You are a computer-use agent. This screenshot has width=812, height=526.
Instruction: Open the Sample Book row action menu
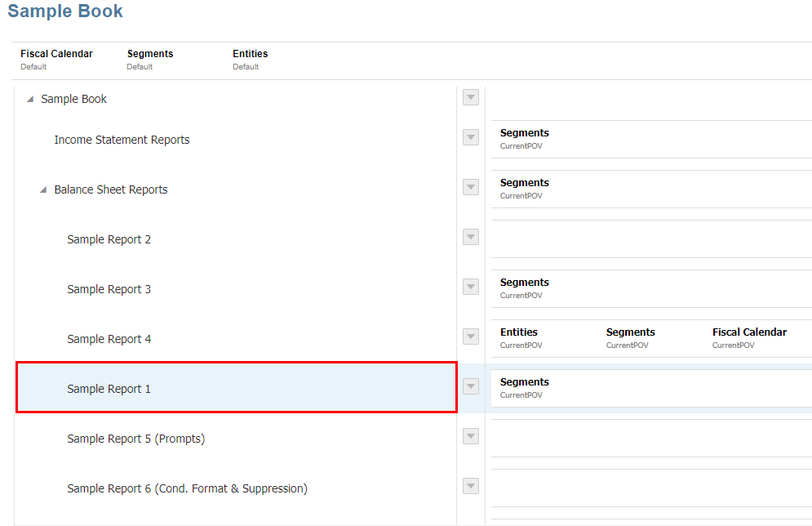coord(471,98)
